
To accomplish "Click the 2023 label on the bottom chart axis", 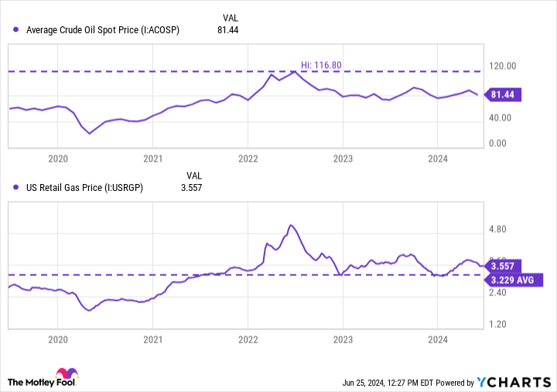I will point(343,339).
